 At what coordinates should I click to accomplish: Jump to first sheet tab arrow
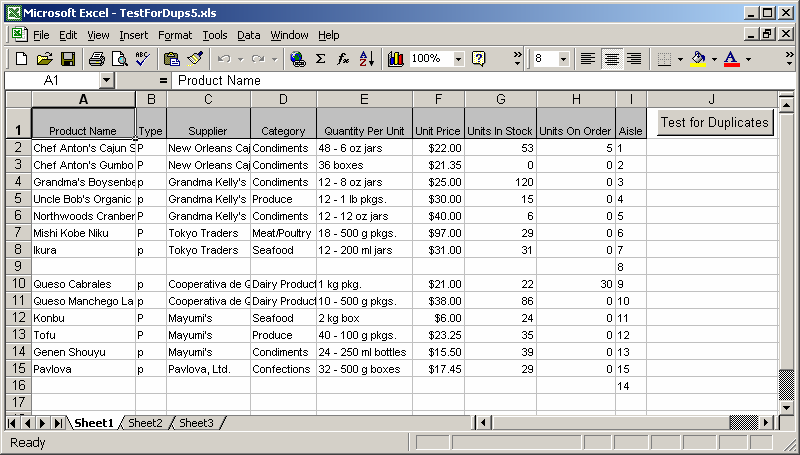pos(12,423)
